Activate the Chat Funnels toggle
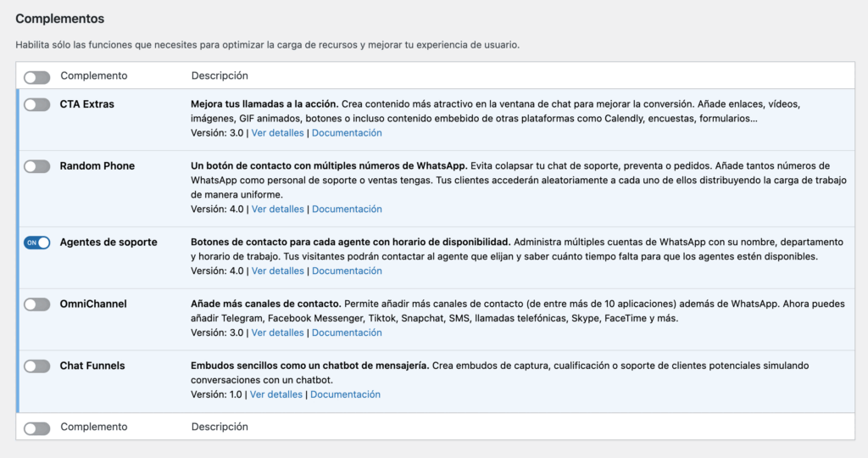 click(36, 366)
